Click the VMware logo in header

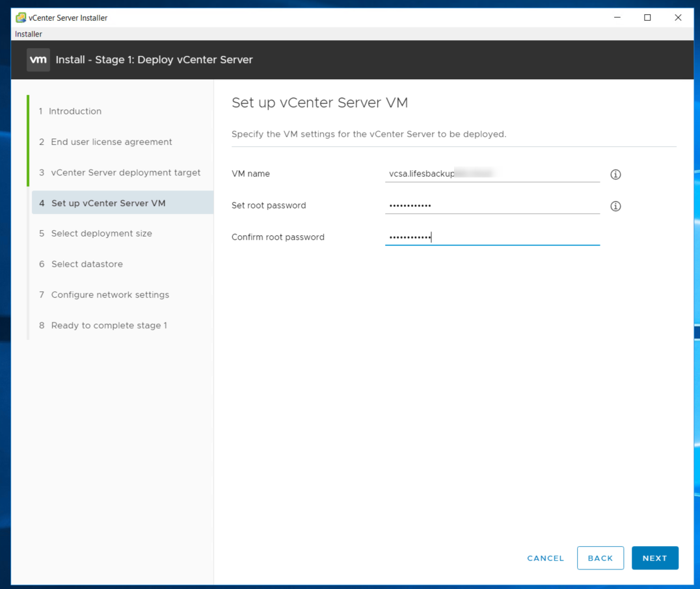pos(38,60)
